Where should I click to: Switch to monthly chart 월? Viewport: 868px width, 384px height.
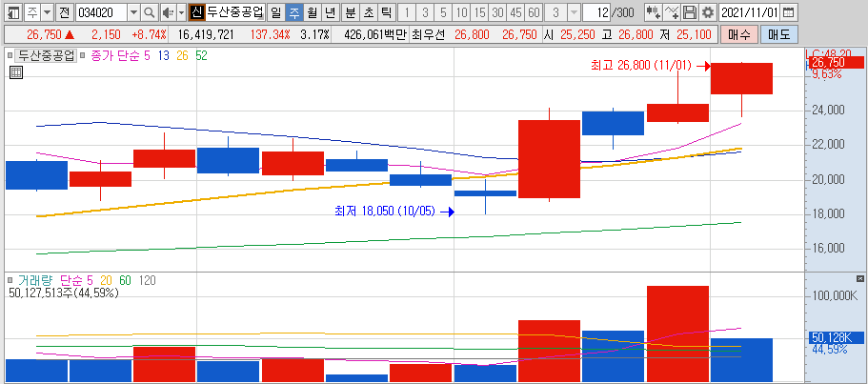point(313,11)
